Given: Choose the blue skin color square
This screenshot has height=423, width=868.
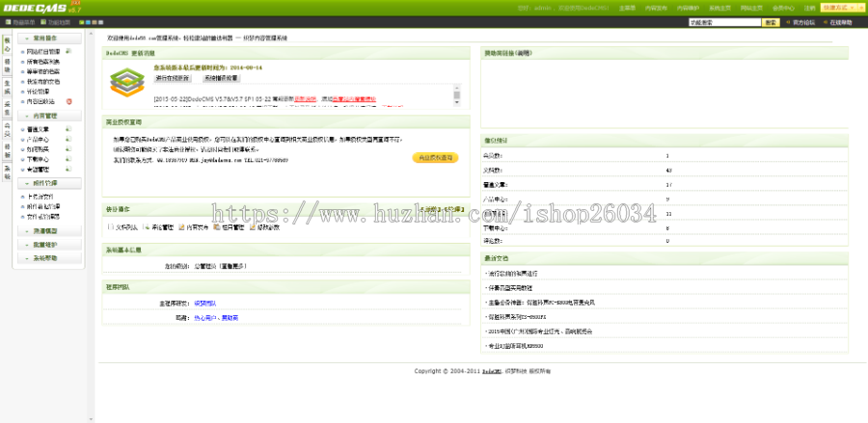Looking at the screenshot, I should click(x=88, y=23).
